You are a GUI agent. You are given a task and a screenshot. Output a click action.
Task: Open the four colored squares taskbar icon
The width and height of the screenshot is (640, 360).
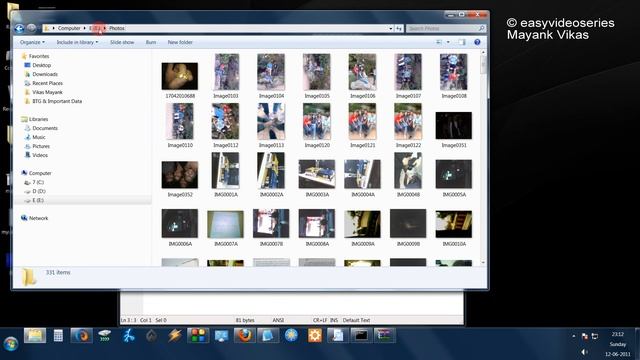tap(198, 336)
